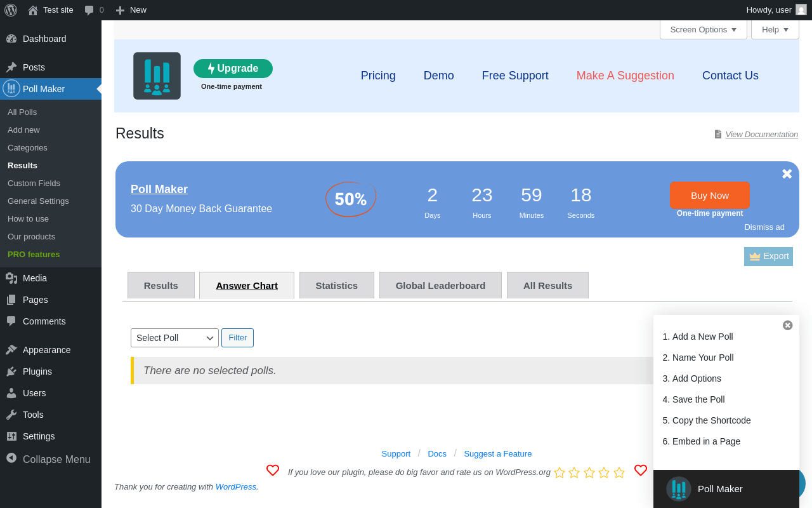
Task: Switch to the Statistics tab
Action: [337, 285]
